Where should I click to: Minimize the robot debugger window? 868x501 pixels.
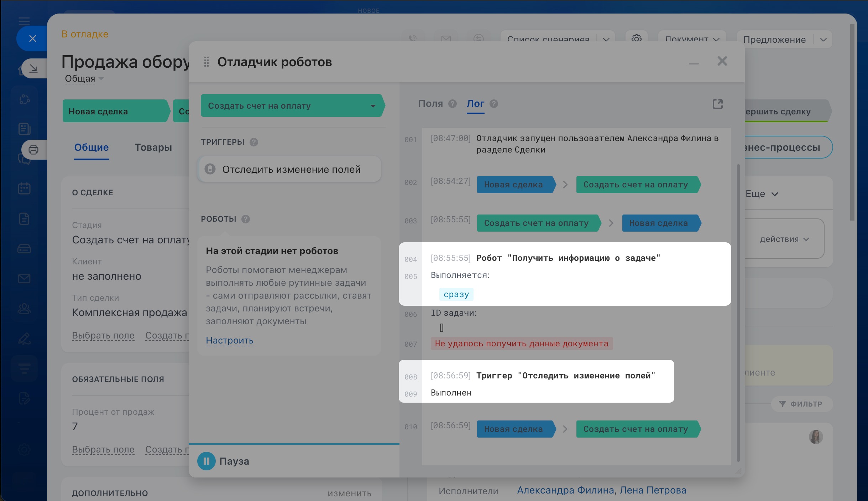click(694, 63)
